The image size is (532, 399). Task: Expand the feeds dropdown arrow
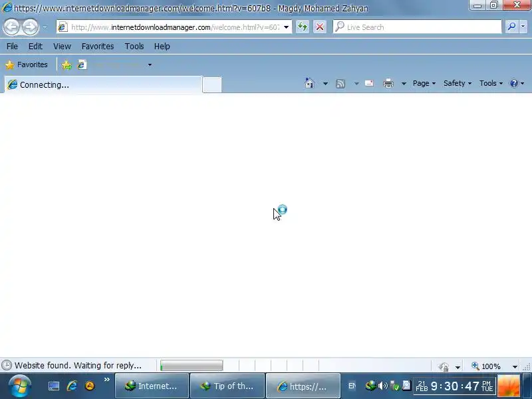click(356, 84)
